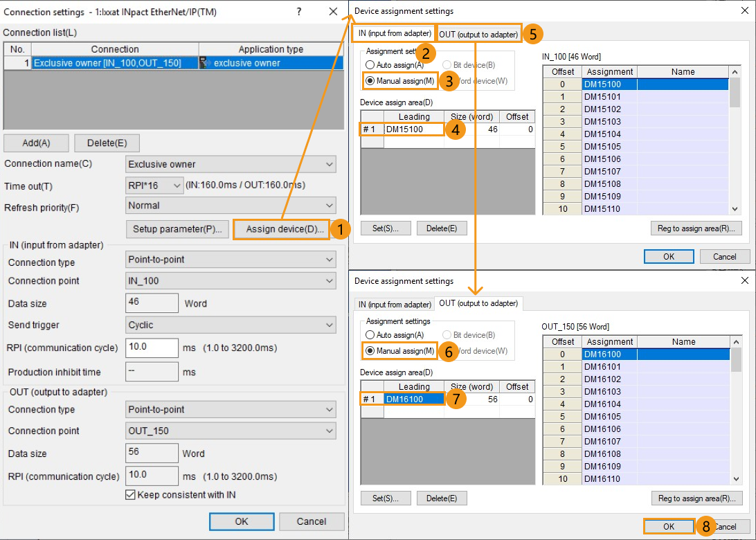Enable Keep consistent with IN checkbox
The height and width of the screenshot is (540, 756).
(x=130, y=495)
